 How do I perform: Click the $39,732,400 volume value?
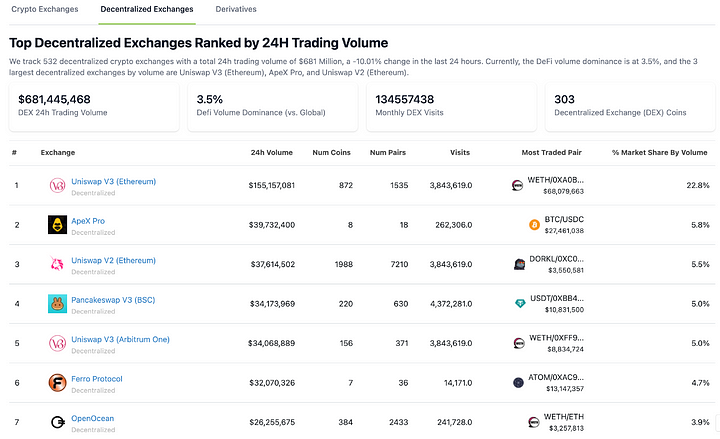(x=272, y=225)
